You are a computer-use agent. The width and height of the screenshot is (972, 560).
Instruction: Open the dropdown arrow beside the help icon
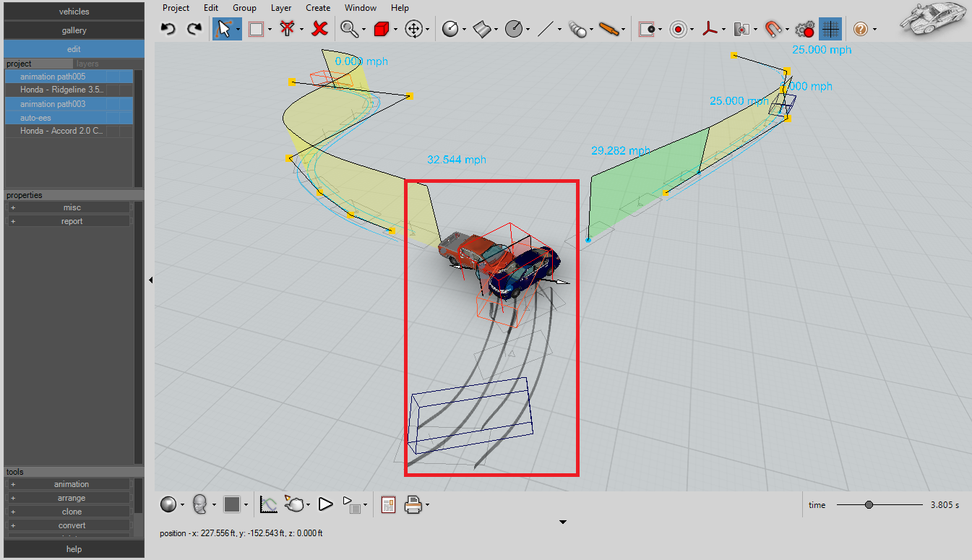pos(874,30)
